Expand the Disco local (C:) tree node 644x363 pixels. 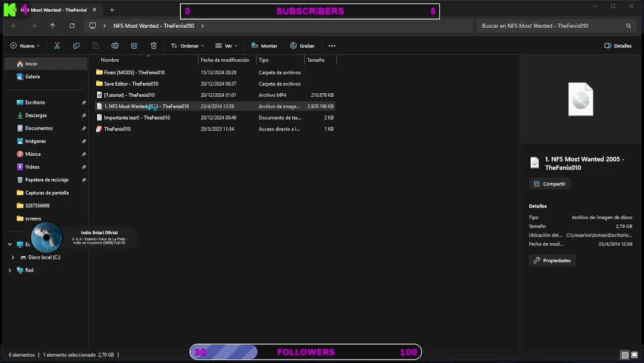13,257
